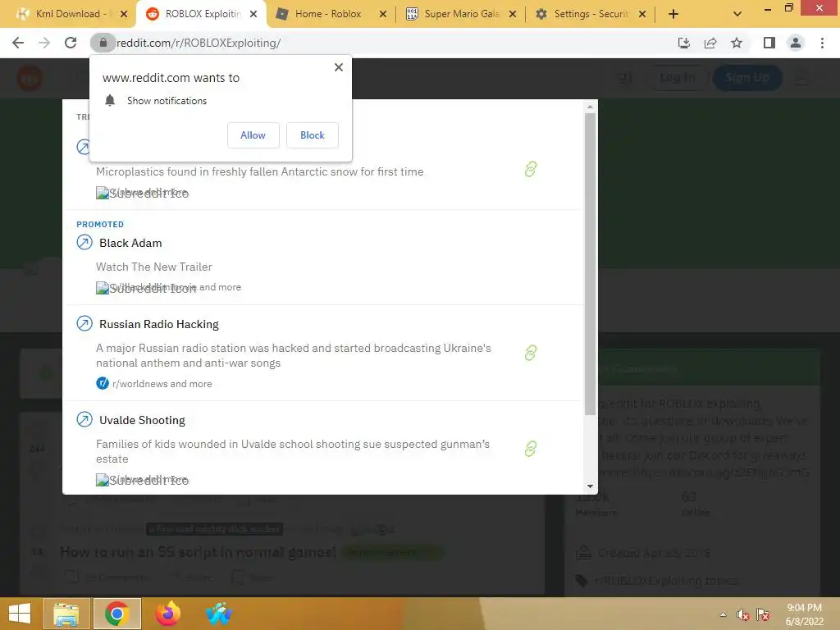Click the Uvalde Shooting arrow icon
Viewport: 840px width, 630px height.
[84, 419]
